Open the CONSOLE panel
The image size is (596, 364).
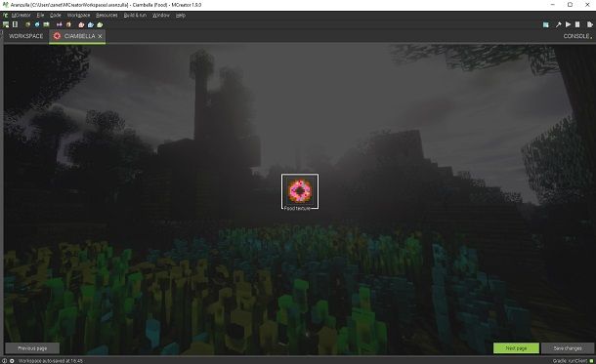pos(576,36)
